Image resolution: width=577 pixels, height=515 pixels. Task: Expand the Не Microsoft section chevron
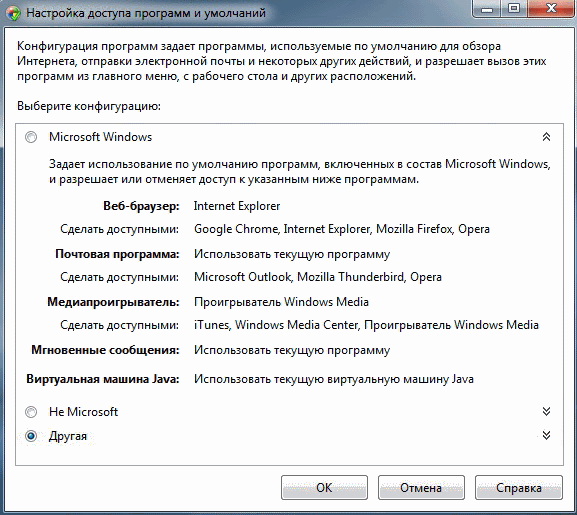(x=546, y=411)
